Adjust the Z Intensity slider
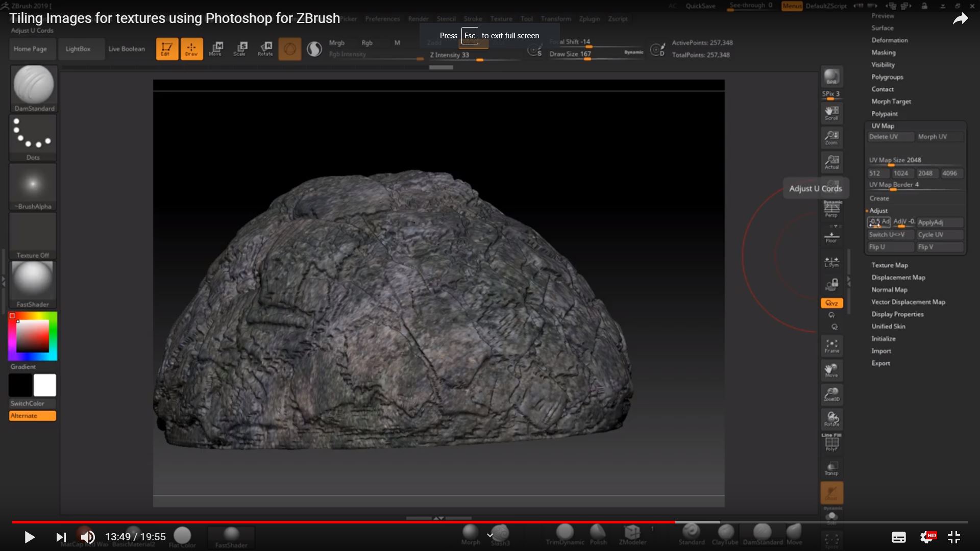Viewport: 980px width, 551px height. tap(475, 56)
